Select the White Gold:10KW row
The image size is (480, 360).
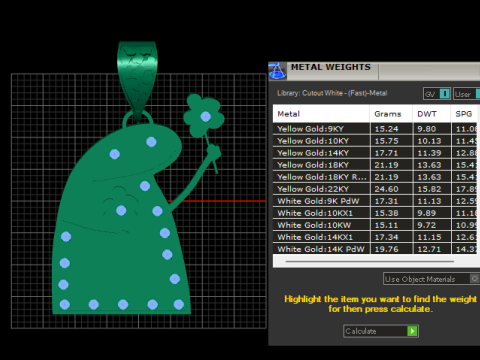[x=375, y=225]
